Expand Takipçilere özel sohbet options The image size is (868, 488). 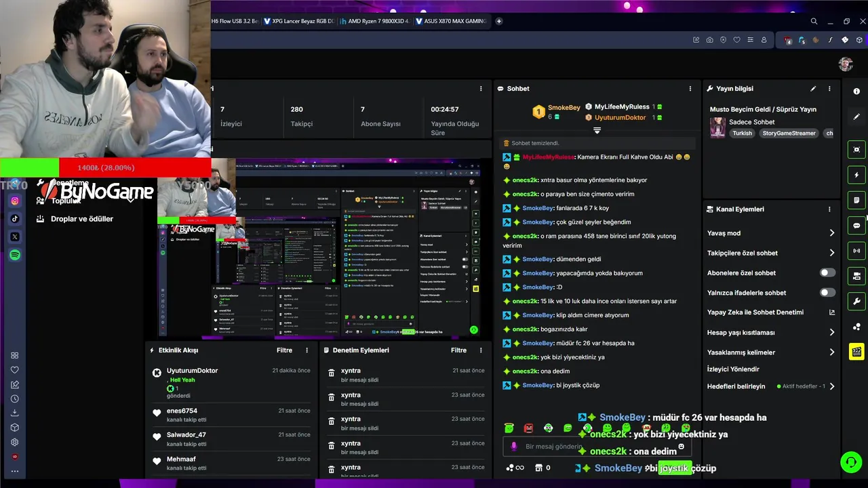click(x=831, y=253)
